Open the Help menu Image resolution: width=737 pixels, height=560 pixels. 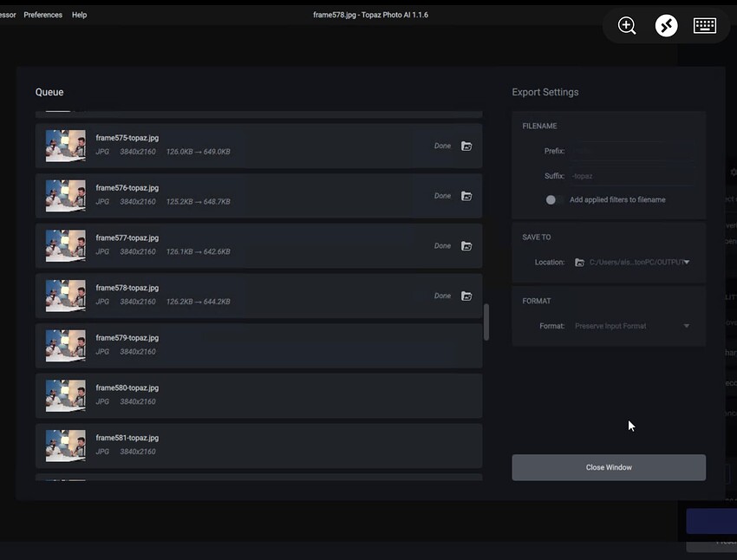(79, 15)
